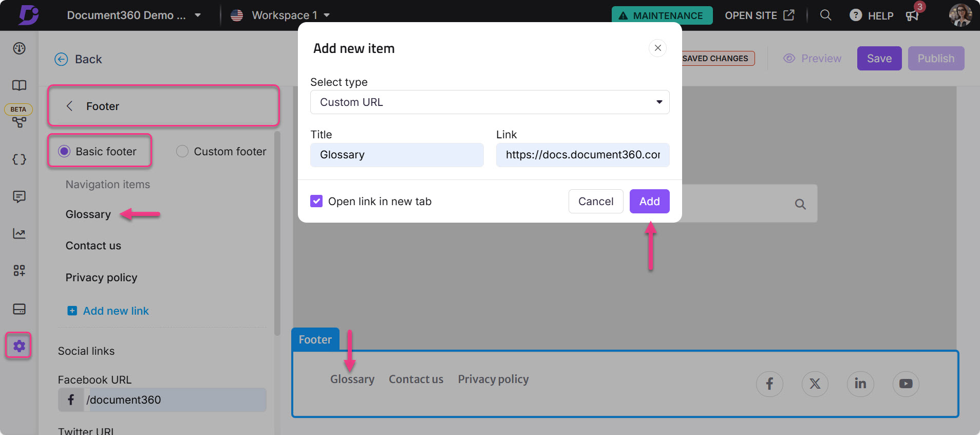Click the Contact us navigation item in sidebar
This screenshot has height=435, width=980.
pyautogui.click(x=93, y=245)
